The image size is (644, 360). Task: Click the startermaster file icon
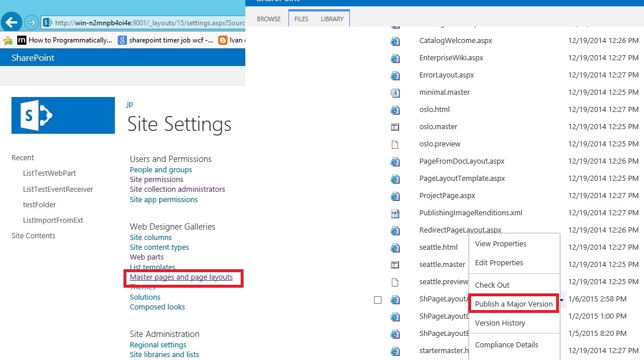(x=395, y=351)
